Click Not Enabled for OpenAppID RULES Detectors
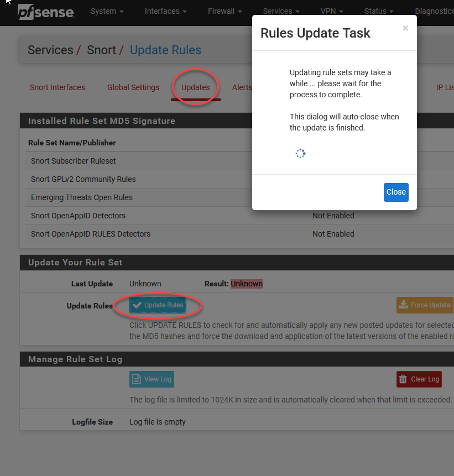454x476 pixels. click(333, 234)
